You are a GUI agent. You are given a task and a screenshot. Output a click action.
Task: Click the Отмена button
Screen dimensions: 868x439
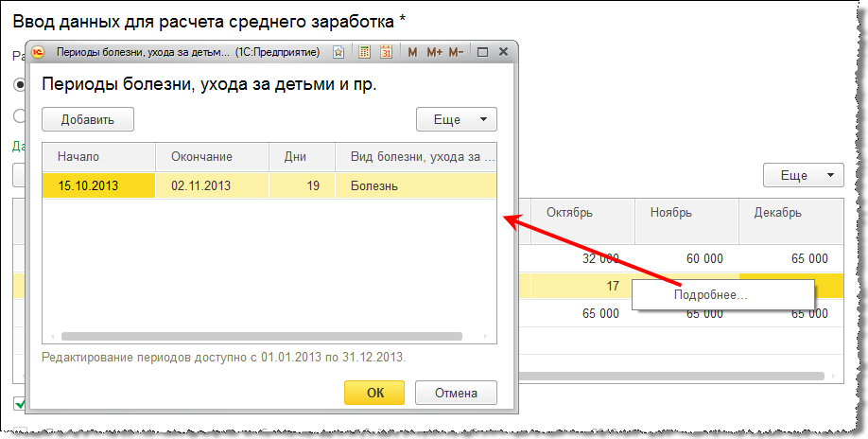coord(456,393)
